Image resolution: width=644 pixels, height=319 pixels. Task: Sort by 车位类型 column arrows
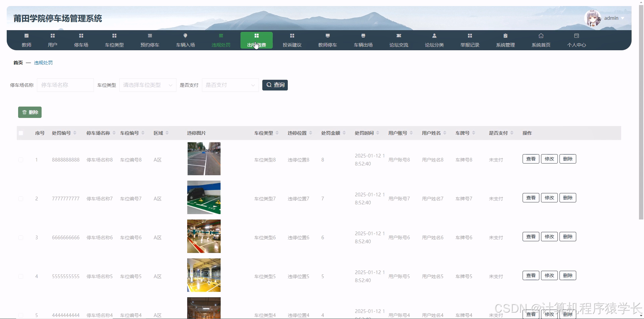click(277, 133)
